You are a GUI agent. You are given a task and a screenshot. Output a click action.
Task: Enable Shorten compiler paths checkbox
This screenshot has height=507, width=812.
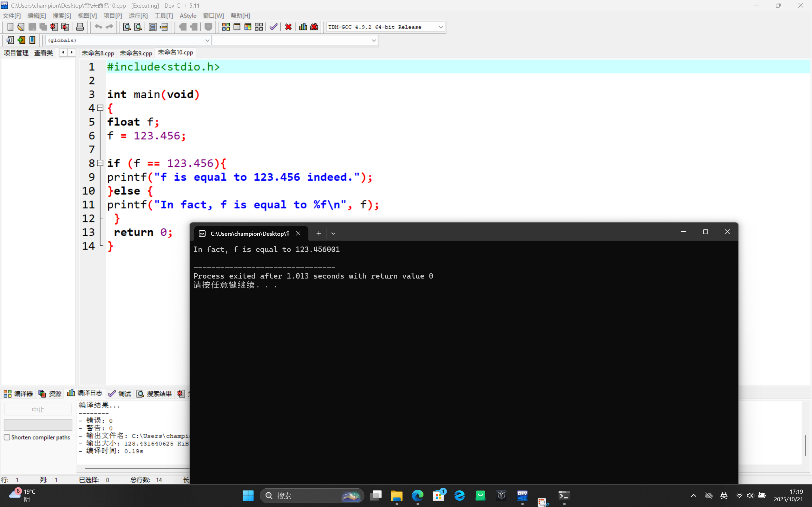(7, 437)
